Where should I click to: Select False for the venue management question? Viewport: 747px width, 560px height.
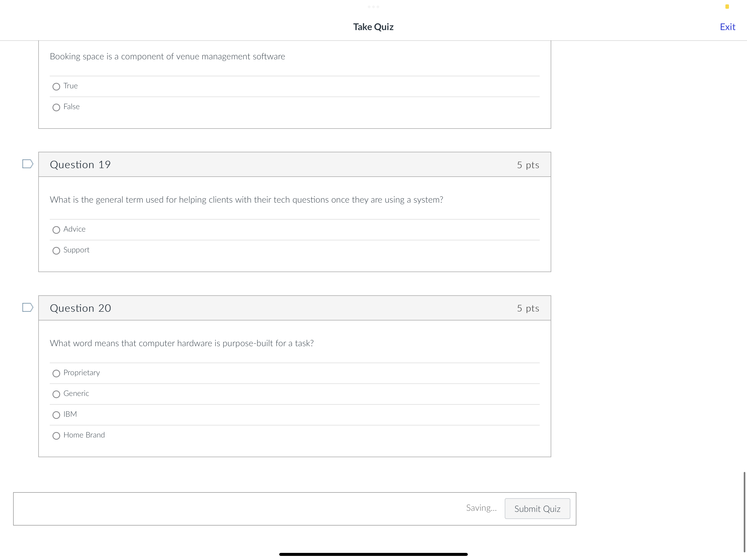[x=56, y=107]
